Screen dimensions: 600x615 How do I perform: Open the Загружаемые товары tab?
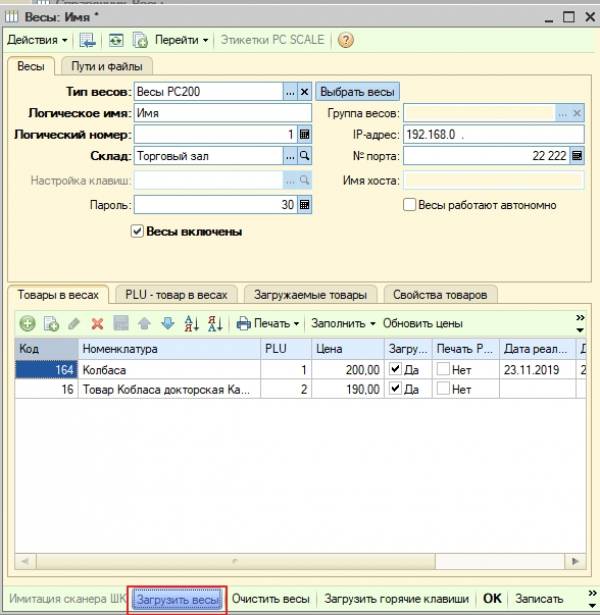pos(312,295)
